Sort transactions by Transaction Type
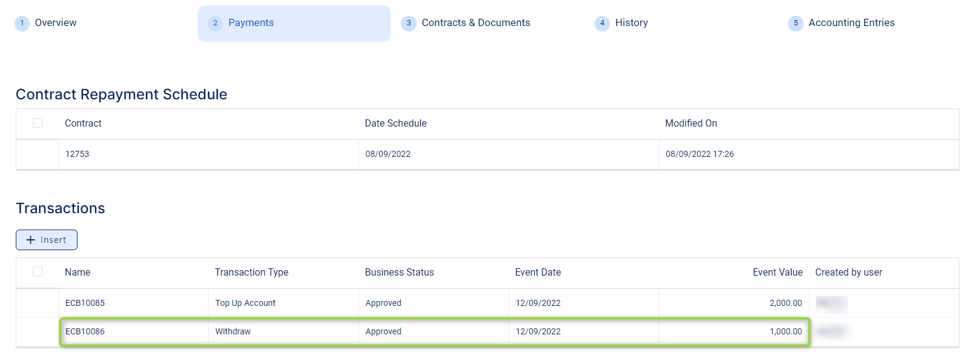The image size is (980, 361). tap(251, 273)
